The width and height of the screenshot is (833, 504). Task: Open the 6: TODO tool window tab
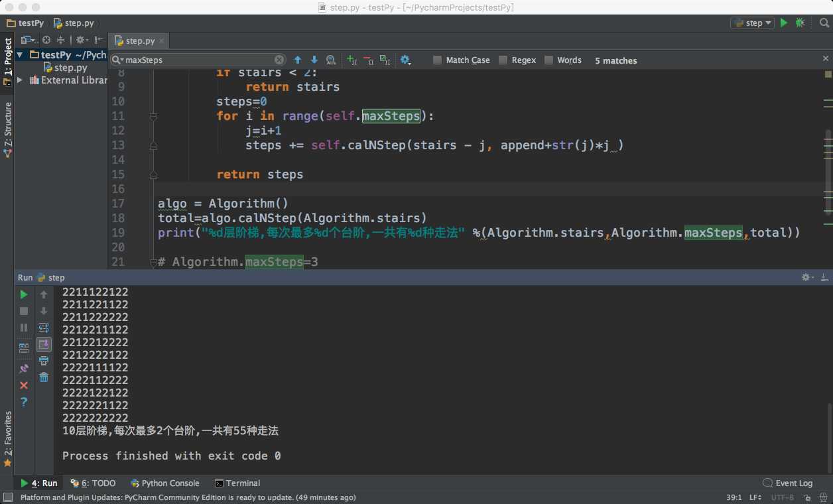(93, 483)
